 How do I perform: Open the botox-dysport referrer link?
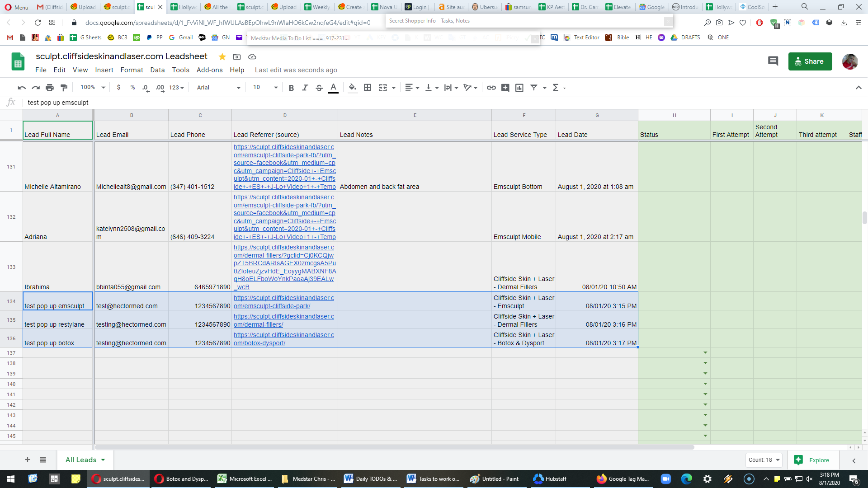pyautogui.click(x=284, y=339)
